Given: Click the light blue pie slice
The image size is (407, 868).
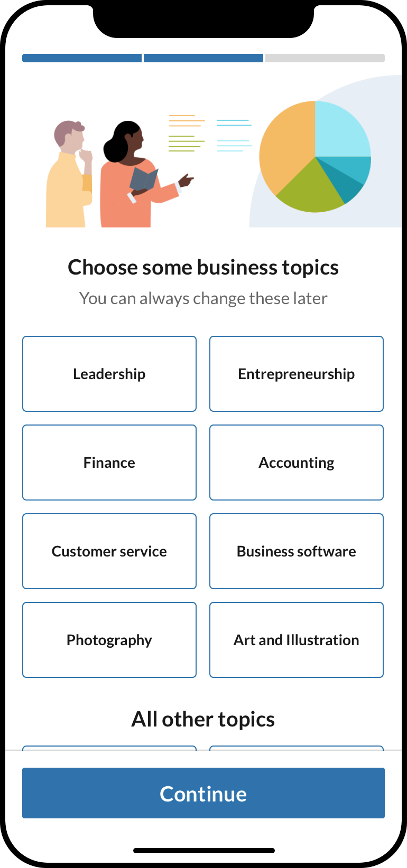Looking at the screenshot, I should click(341, 129).
